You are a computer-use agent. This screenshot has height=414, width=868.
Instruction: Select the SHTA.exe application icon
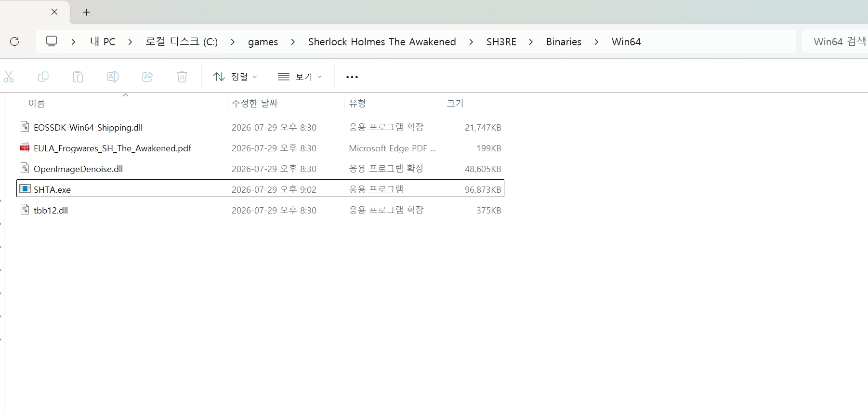click(25, 189)
